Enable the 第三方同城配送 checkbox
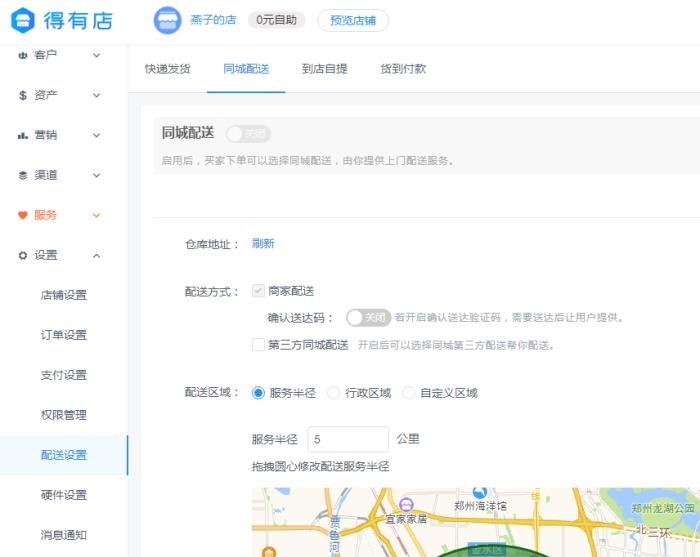The height and width of the screenshot is (557, 700). point(258,345)
